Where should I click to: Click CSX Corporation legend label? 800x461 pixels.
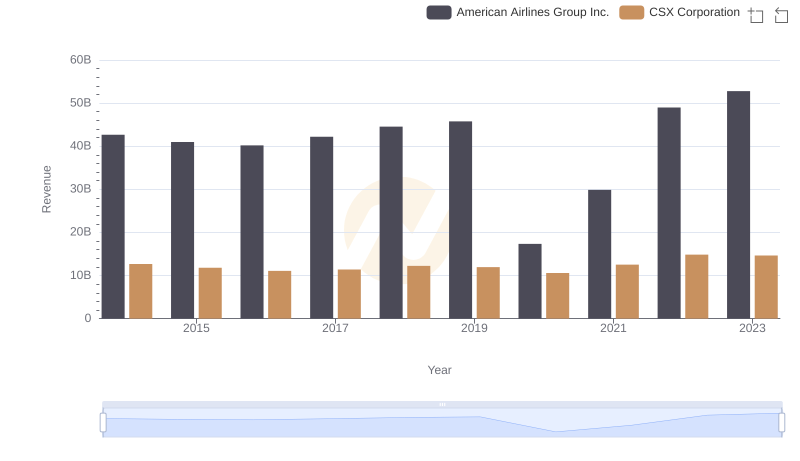pos(694,12)
